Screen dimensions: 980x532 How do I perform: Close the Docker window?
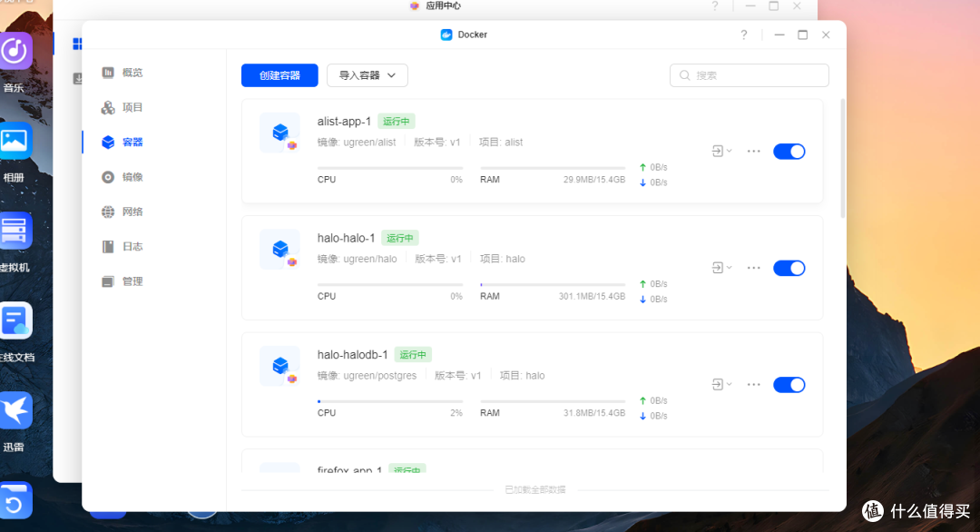click(x=826, y=35)
